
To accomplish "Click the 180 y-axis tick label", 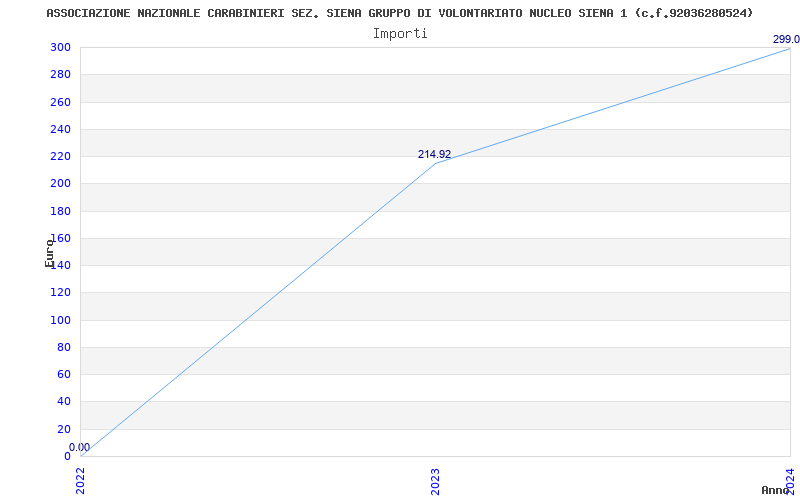I will click(x=60, y=211).
